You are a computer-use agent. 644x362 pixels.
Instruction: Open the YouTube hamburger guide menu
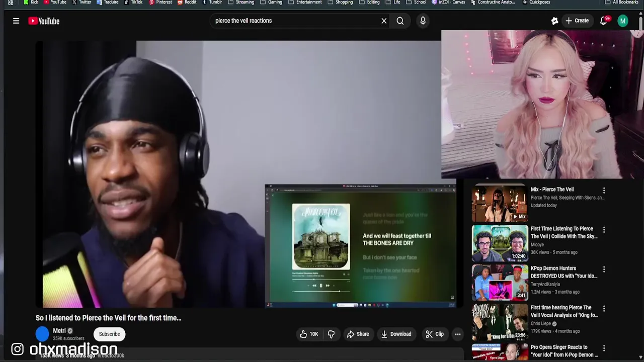[16, 21]
